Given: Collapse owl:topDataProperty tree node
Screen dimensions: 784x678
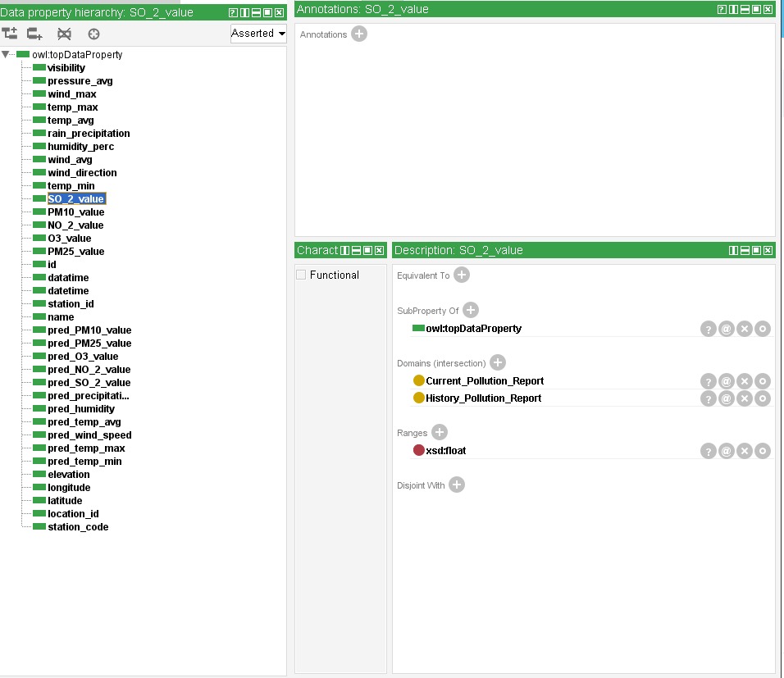Looking at the screenshot, I should point(5,54).
